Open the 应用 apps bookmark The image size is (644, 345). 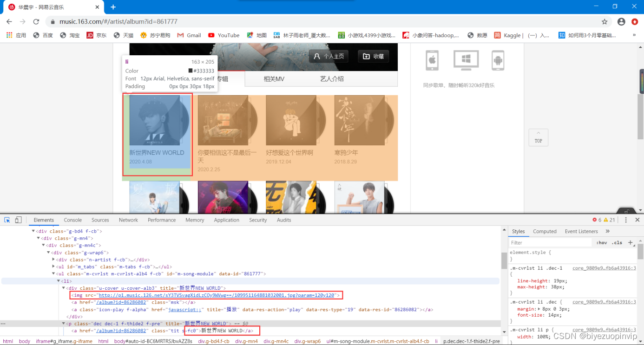16,35
